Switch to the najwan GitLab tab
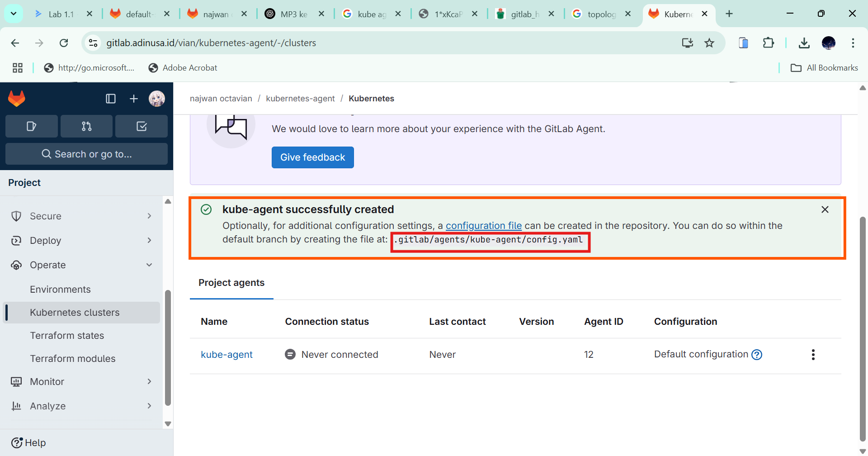 [216, 14]
